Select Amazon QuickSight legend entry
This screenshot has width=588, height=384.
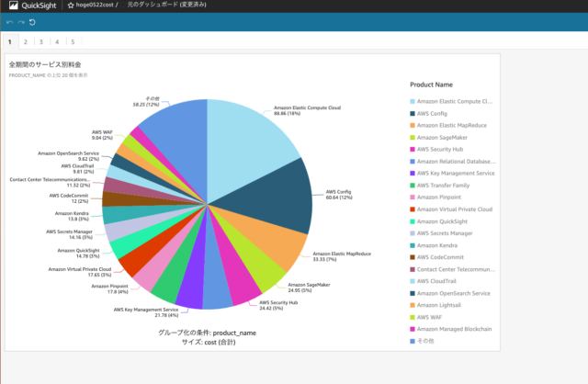(439, 221)
